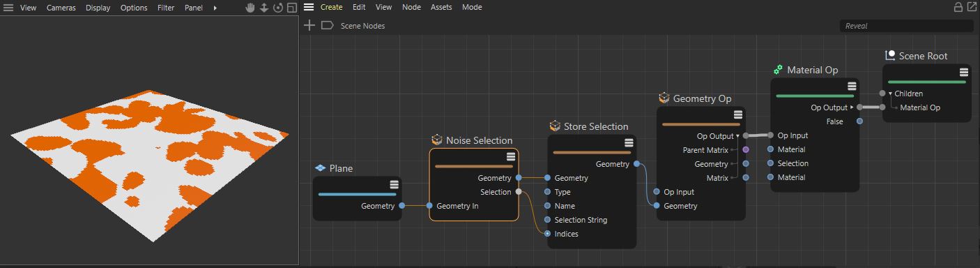Click Material Op's False output port
This screenshot has height=268, width=980.
859,121
